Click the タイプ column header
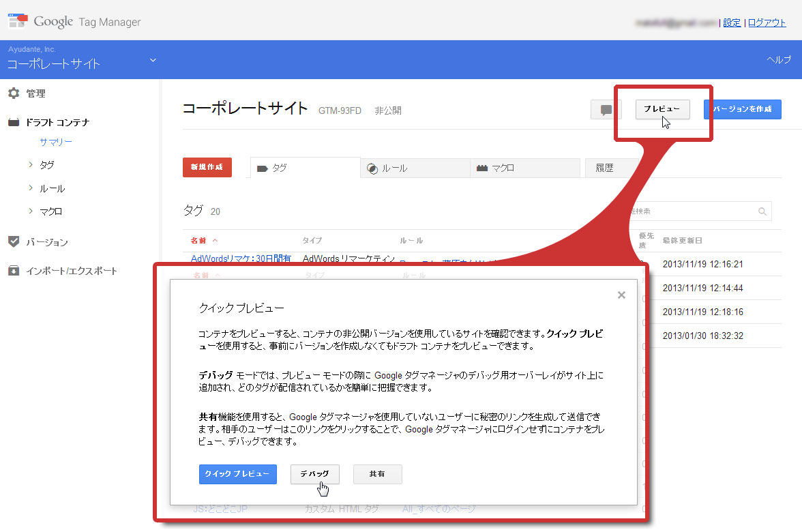The height and width of the screenshot is (532, 802). tap(312, 240)
